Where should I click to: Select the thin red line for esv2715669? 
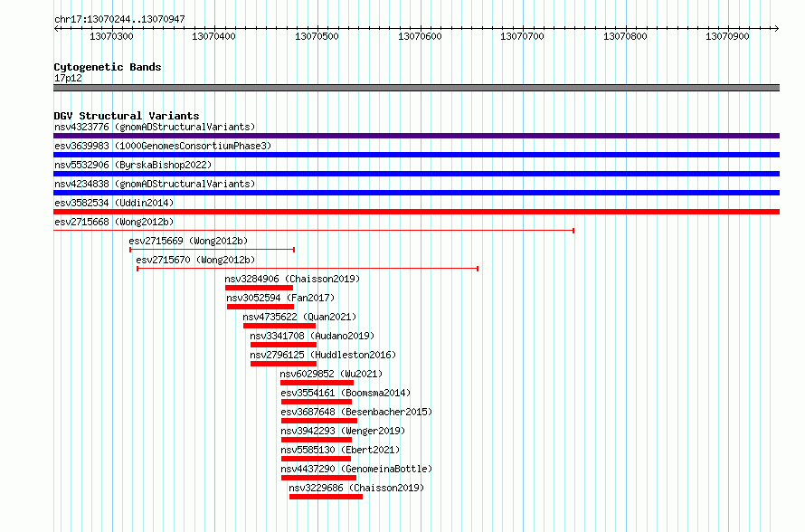click(x=212, y=250)
